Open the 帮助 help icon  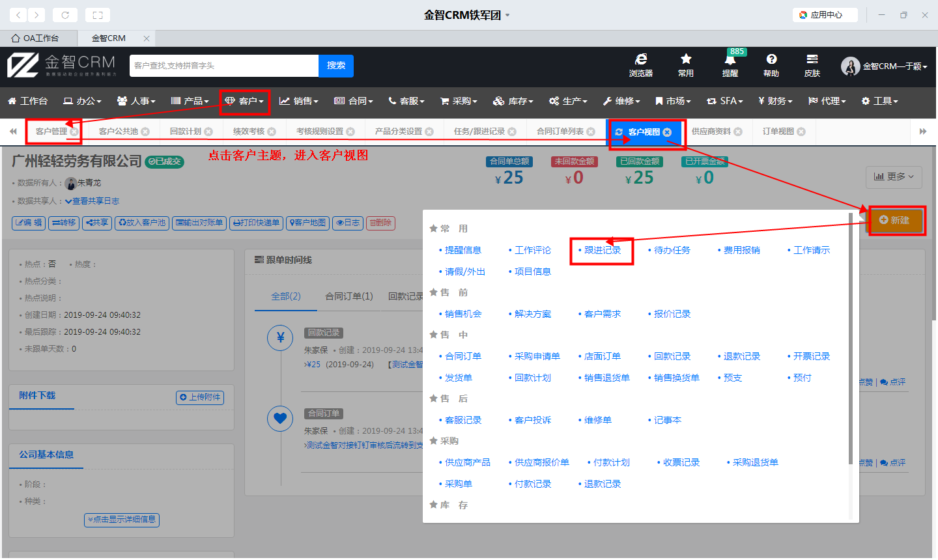click(x=771, y=65)
